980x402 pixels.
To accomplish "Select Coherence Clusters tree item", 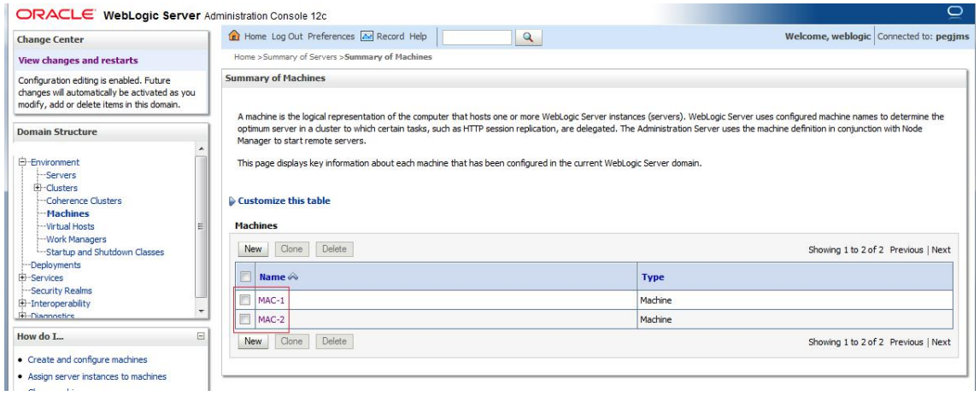I will pyautogui.click(x=84, y=201).
